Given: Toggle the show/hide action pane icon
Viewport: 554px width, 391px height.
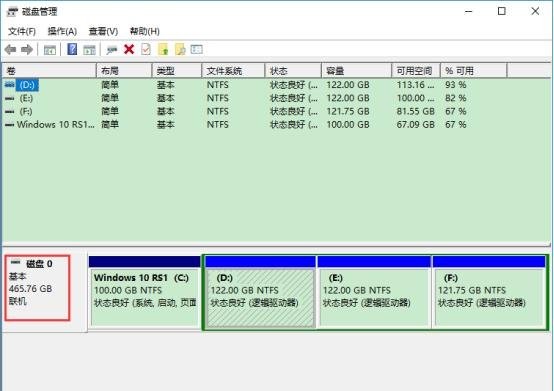Looking at the screenshot, I should pyautogui.click(x=89, y=50).
